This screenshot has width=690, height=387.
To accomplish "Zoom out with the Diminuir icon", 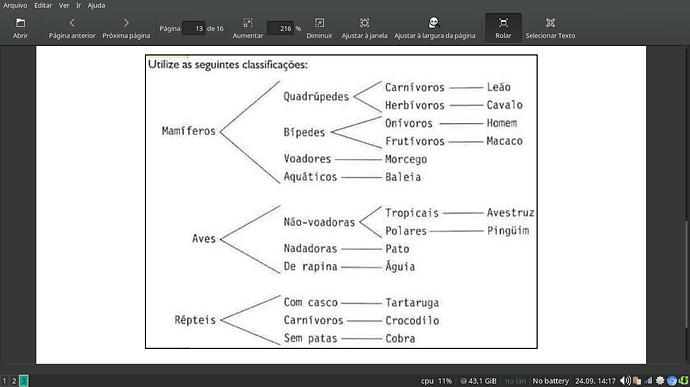I will (319, 23).
